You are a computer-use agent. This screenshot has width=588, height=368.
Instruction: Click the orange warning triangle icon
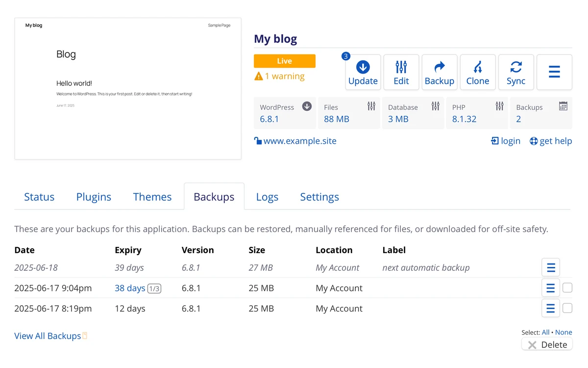pos(259,76)
